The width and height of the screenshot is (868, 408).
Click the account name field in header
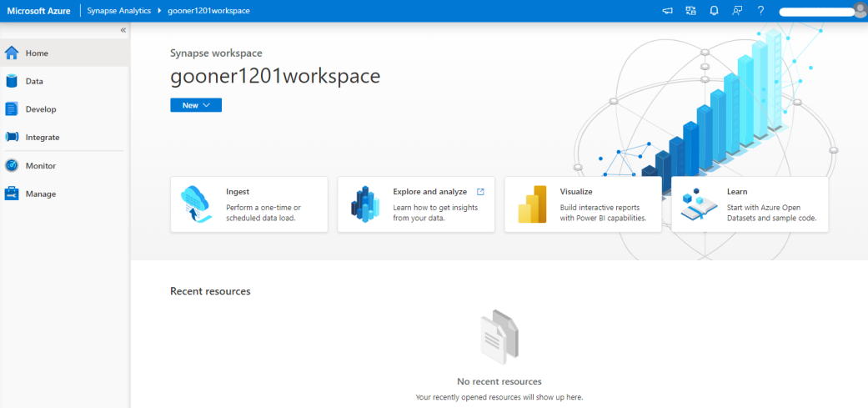(x=816, y=12)
